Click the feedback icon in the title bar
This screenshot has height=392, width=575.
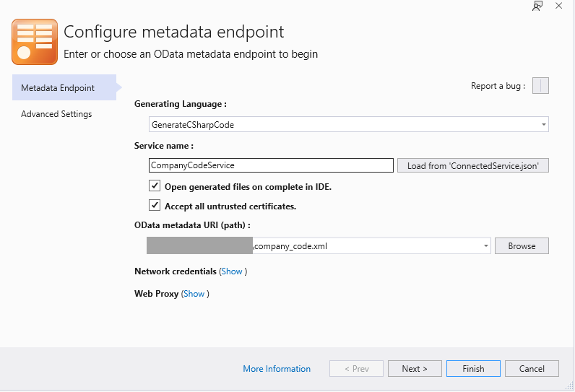point(537,6)
